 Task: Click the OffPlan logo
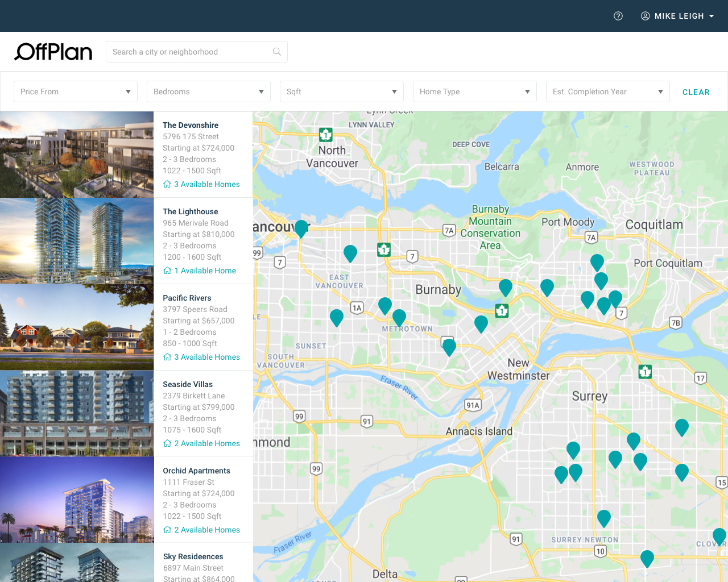coord(53,52)
